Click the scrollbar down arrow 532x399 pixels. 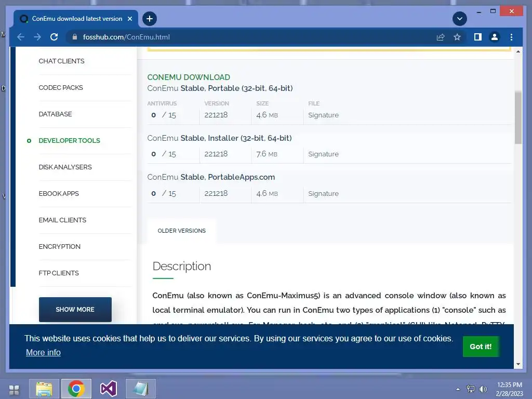518,364
